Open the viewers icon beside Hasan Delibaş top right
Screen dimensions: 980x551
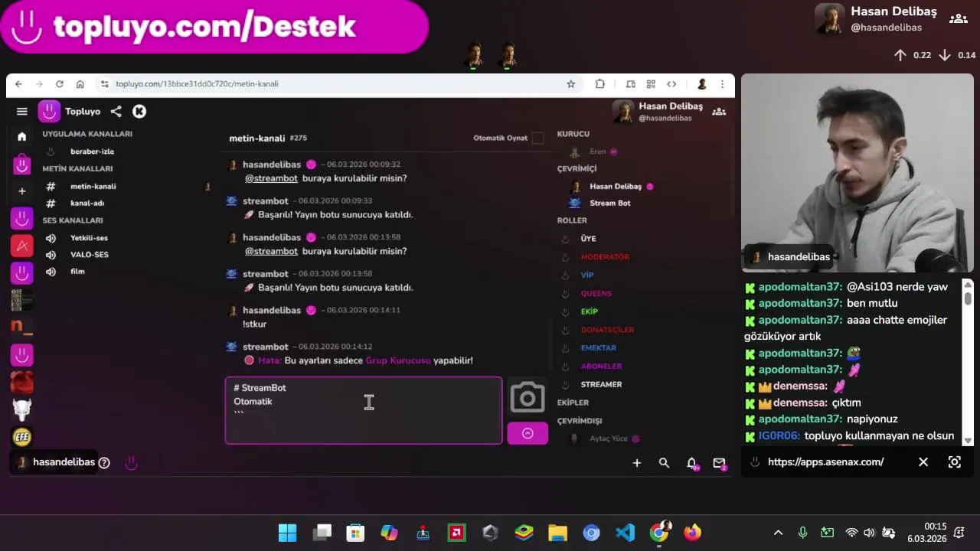958,18
